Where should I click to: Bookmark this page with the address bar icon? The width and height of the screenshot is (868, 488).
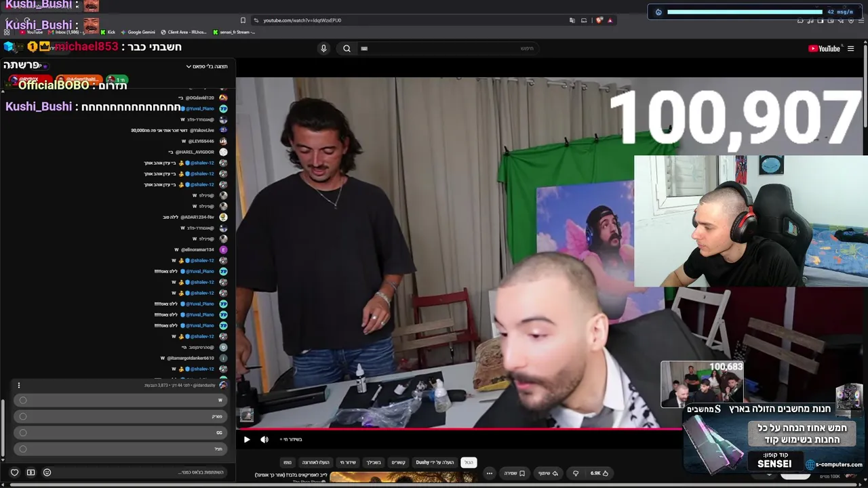[x=243, y=20]
